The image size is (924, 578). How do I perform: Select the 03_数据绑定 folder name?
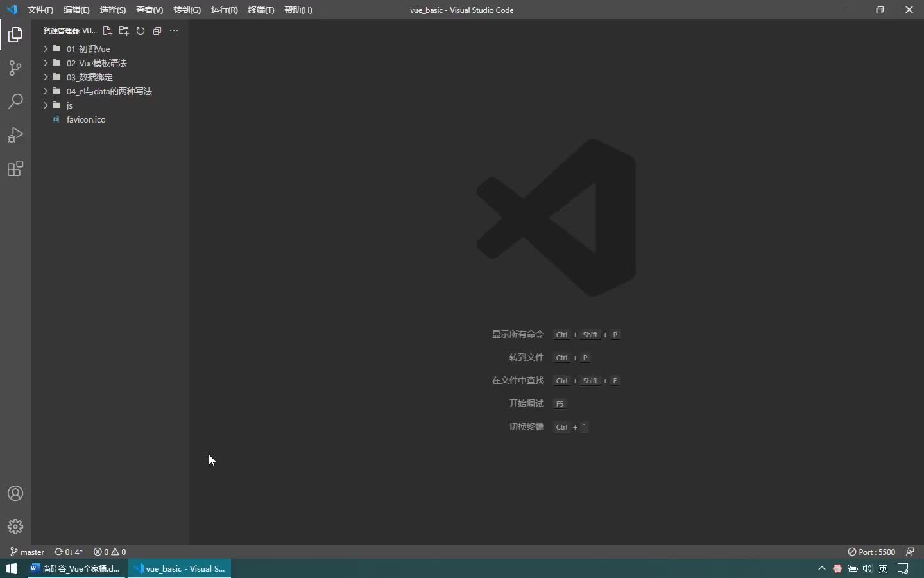[x=89, y=77]
